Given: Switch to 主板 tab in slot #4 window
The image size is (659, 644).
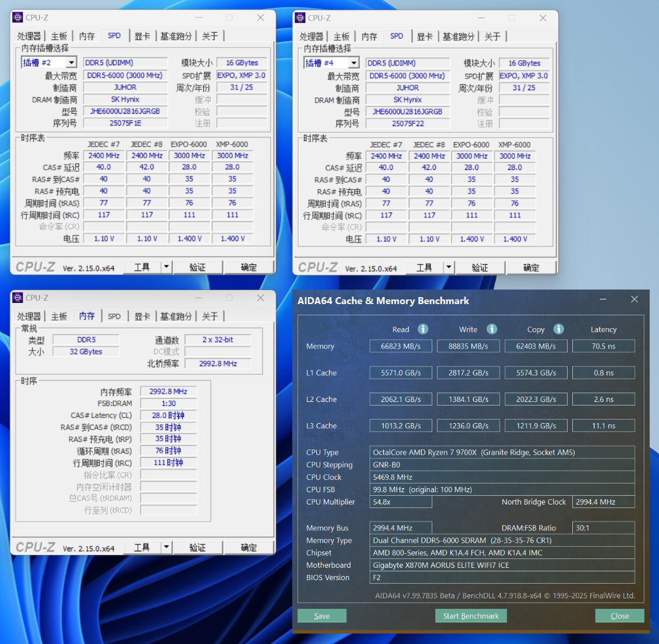Looking at the screenshot, I should tap(342, 36).
